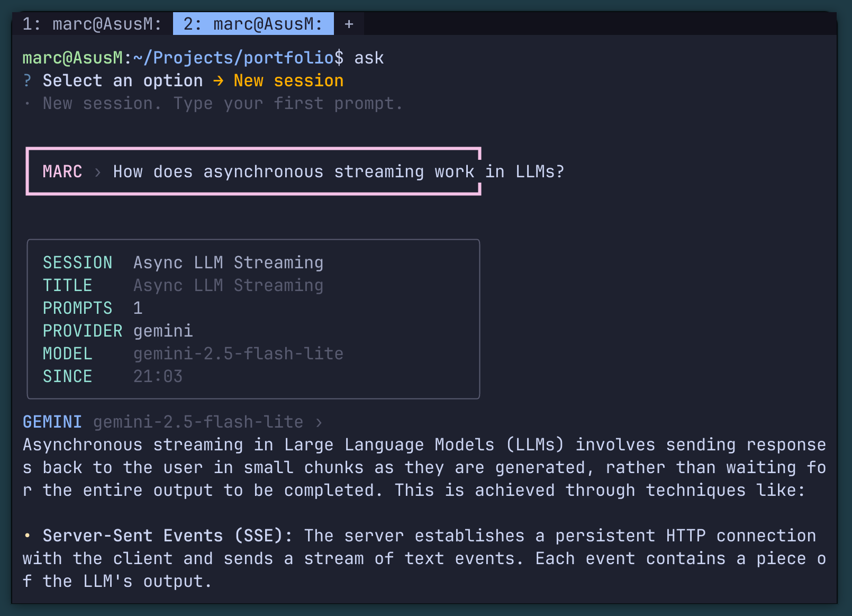Toggle the PROMPTS counter value

click(x=138, y=307)
